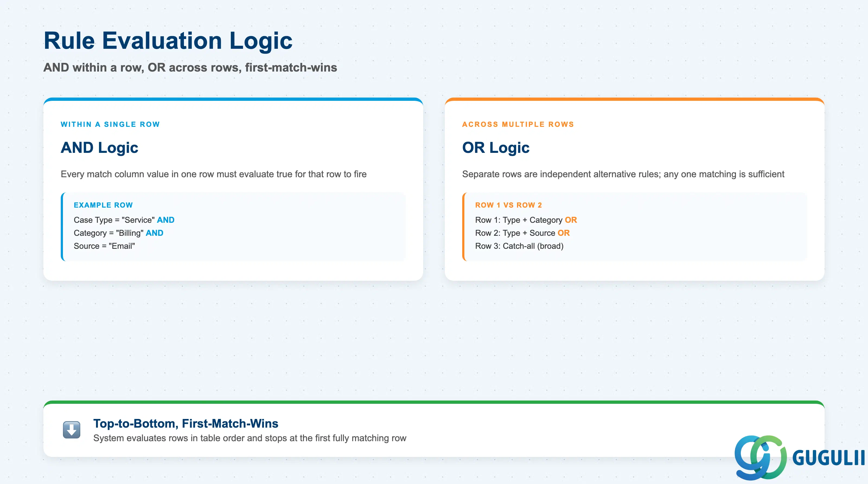The height and width of the screenshot is (484, 868).
Task: Click the line "Row 2: Type + Source OR"
Action: 522,233
